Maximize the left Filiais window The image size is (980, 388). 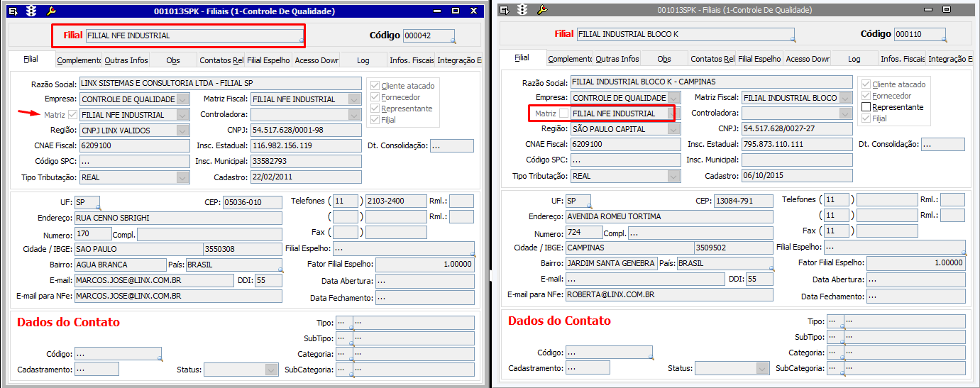[457, 11]
